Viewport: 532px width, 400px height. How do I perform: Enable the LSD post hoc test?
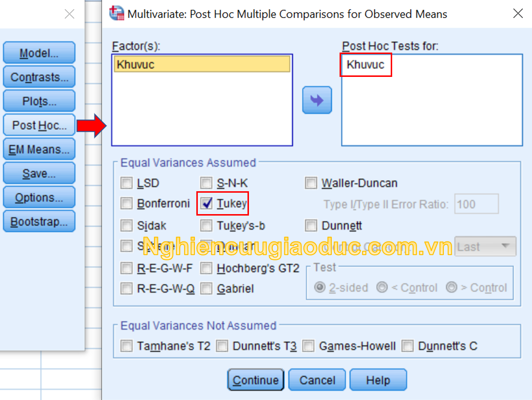pos(127,183)
